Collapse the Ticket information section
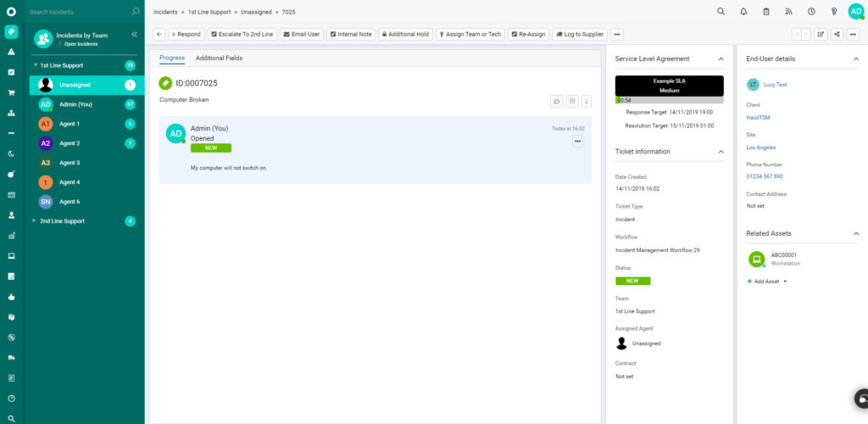The image size is (868, 424). click(x=721, y=152)
